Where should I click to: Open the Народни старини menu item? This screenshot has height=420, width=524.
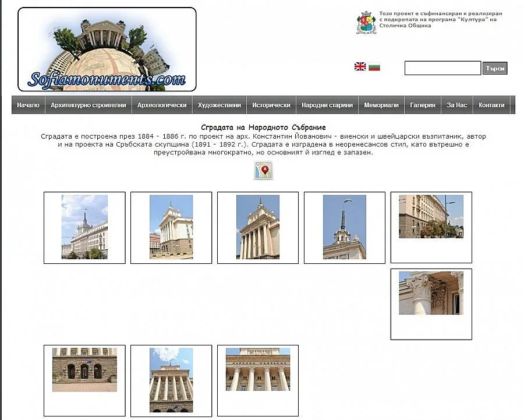click(x=327, y=105)
